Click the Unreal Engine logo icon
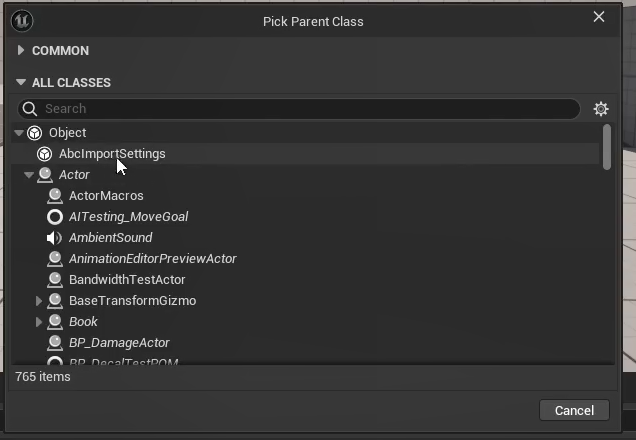 (22, 20)
